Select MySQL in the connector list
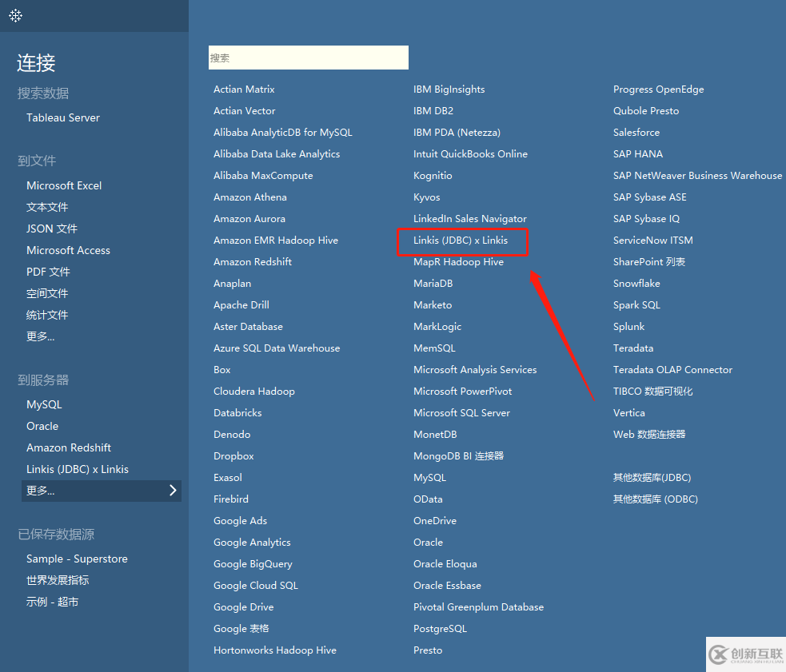Image resolution: width=786 pixels, height=672 pixels. point(429,478)
